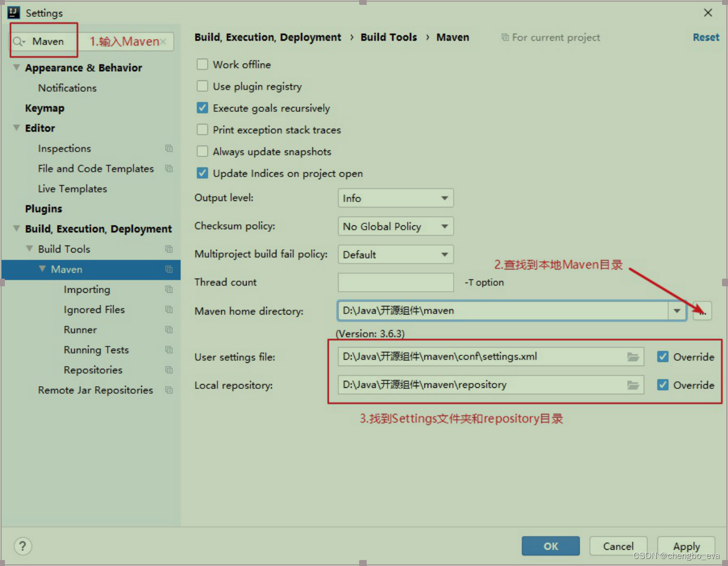Image resolution: width=728 pixels, height=566 pixels.
Task: Click into the Thread count field
Action: (396, 282)
